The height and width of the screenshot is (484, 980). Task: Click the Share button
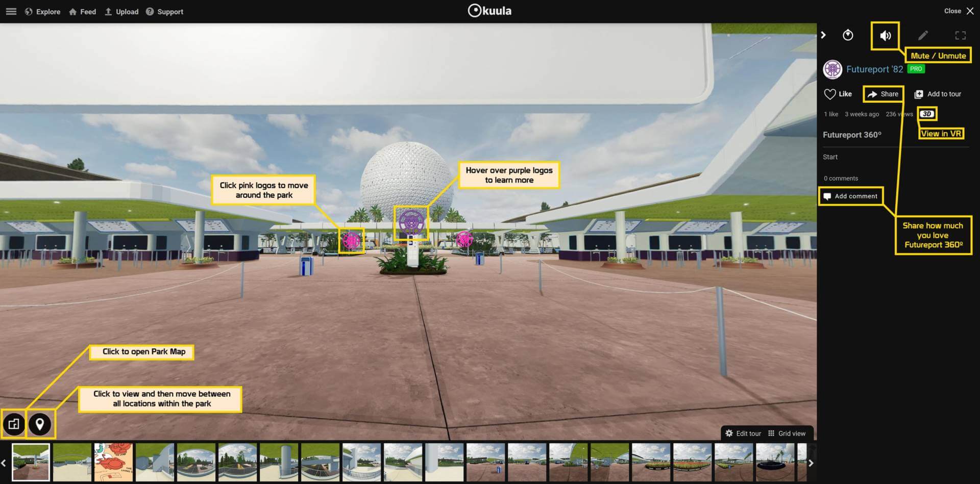click(x=883, y=94)
